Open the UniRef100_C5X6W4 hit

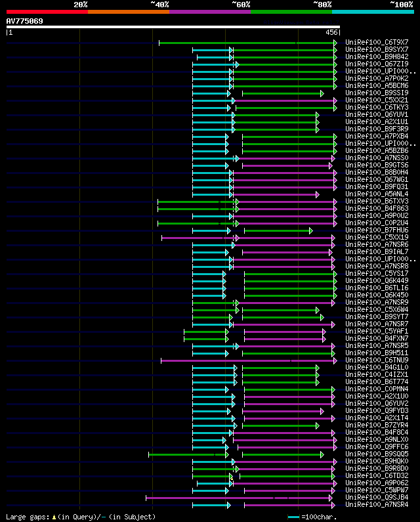click(x=377, y=310)
